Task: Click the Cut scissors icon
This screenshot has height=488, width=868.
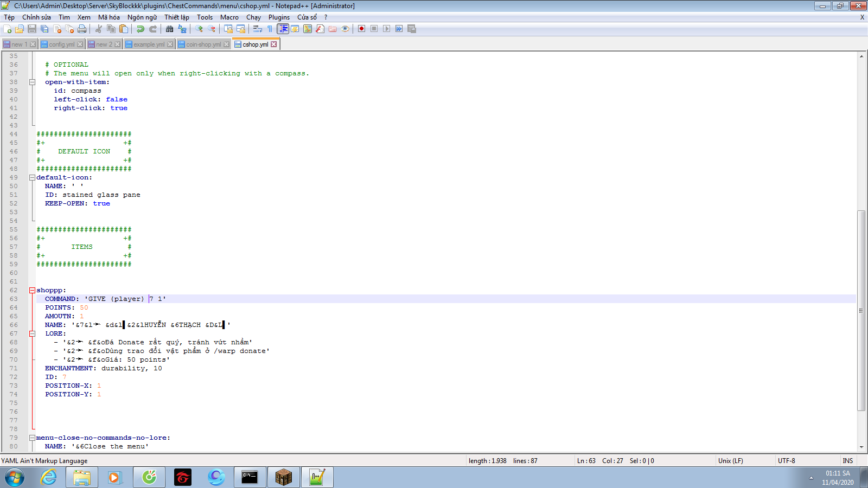Action: [x=99, y=29]
